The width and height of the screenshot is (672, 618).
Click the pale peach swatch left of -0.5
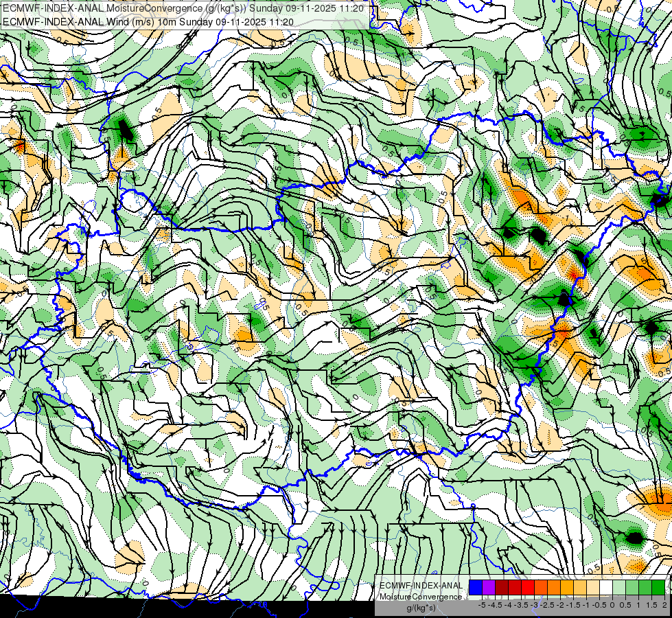coord(592,588)
